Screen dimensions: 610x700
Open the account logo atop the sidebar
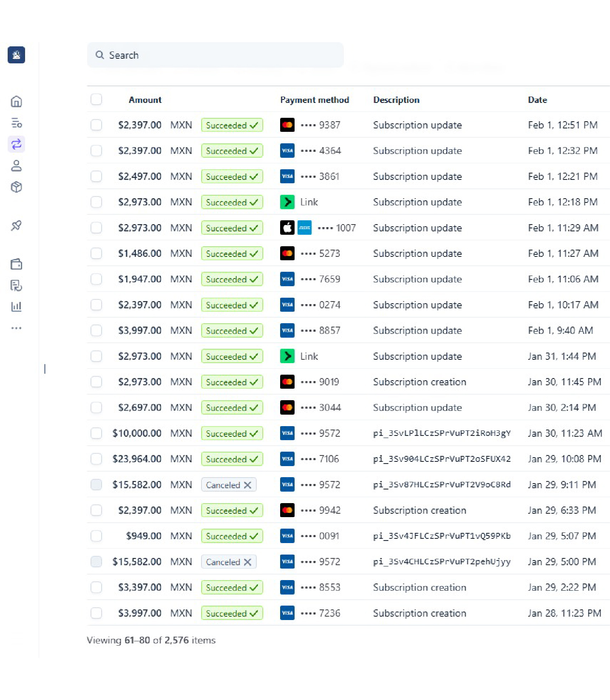[x=16, y=55]
